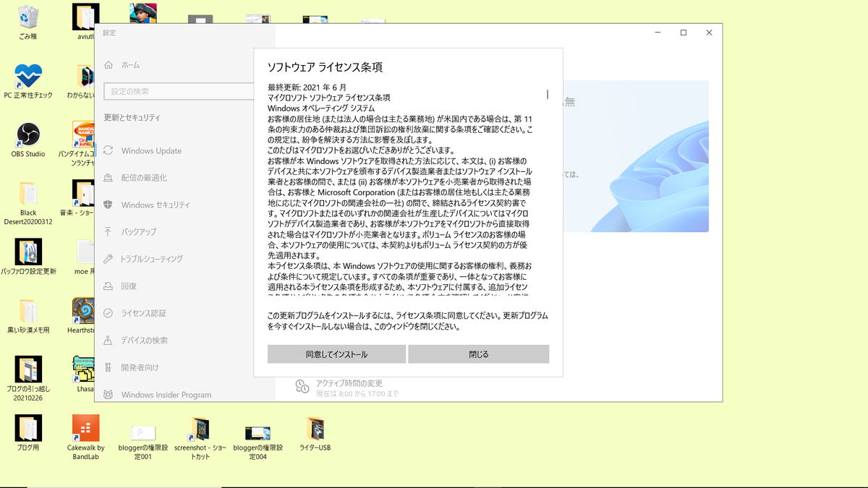Viewport: 868px width, 488px height.
Task: Click the Windows セキュリティ shield icon
Action: (x=109, y=205)
